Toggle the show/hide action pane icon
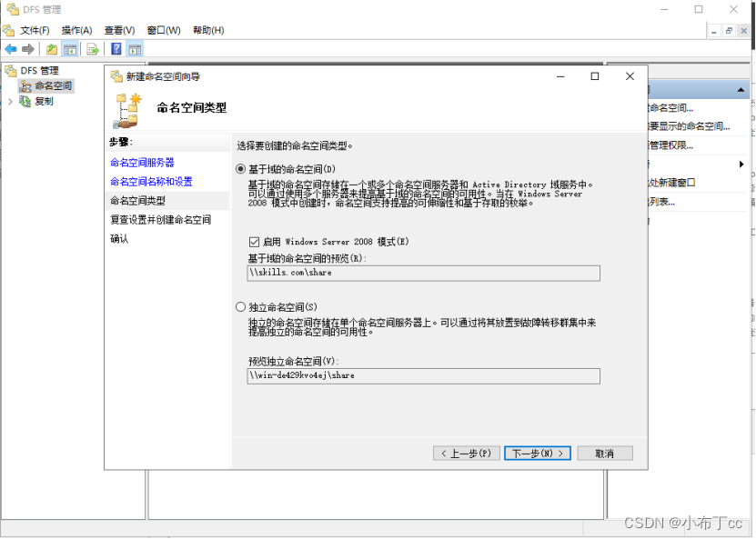Image resolution: width=756 pixels, height=539 pixels. pyautogui.click(x=135, y=49)
